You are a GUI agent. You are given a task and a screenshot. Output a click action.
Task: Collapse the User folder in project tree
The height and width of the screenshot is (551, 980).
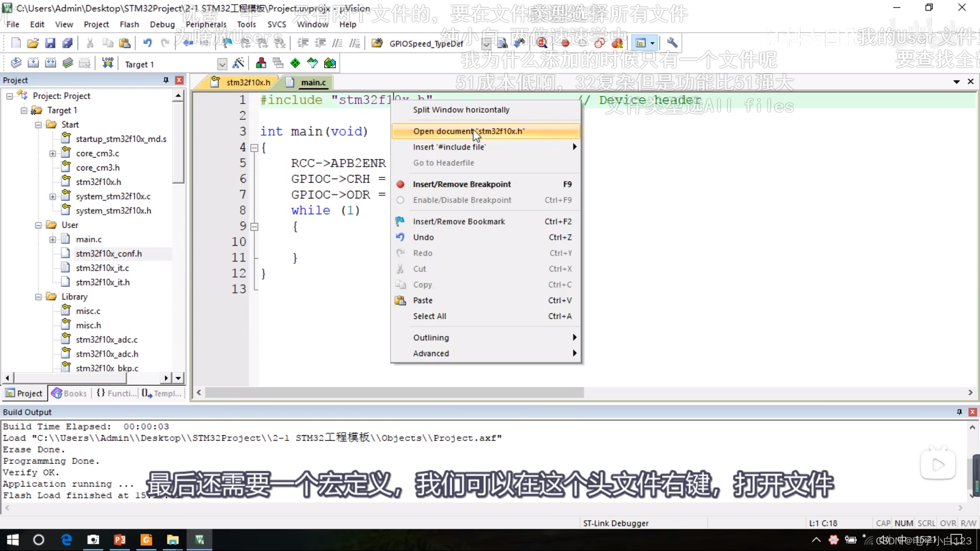pos(38,224)
